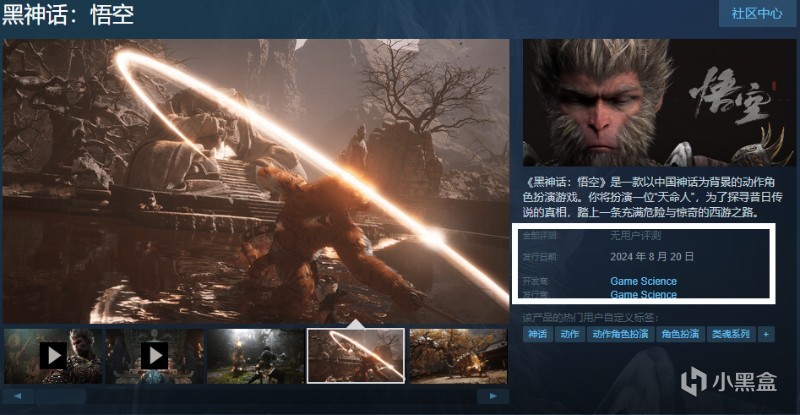Open the 神话 tag
The width and height of the screenshot is (800, 415).
click(537, 334)
